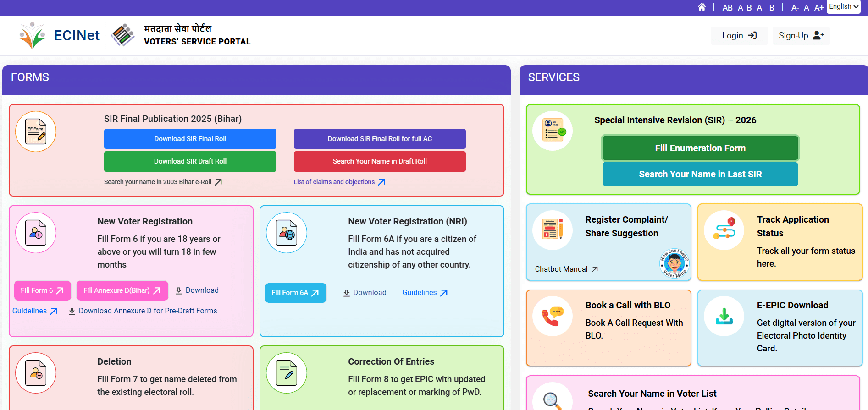Click the Track Application Status icon
This screenshot has height=410, width=868.
[x=724, y=230]
